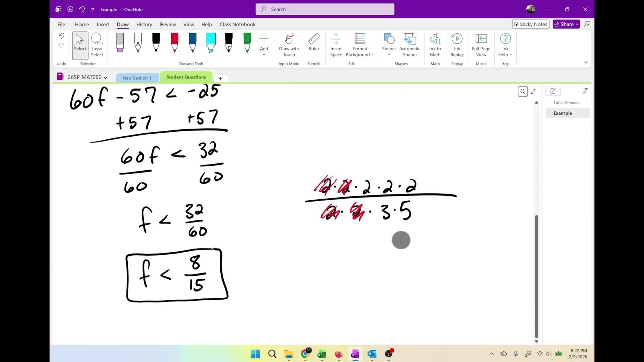Switch to the Insert tab
This screenshot has height=362, width=644.
click(103, 24)
